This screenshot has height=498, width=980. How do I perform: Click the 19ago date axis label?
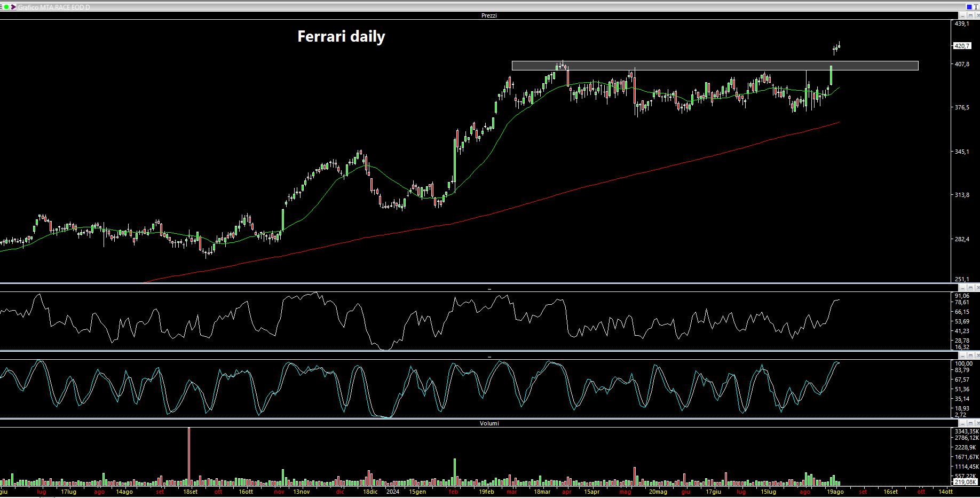(x=835, y=492)
